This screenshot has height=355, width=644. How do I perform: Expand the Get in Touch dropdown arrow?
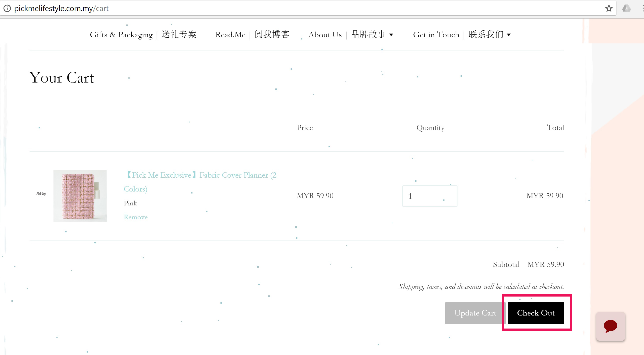pos(508,35)
